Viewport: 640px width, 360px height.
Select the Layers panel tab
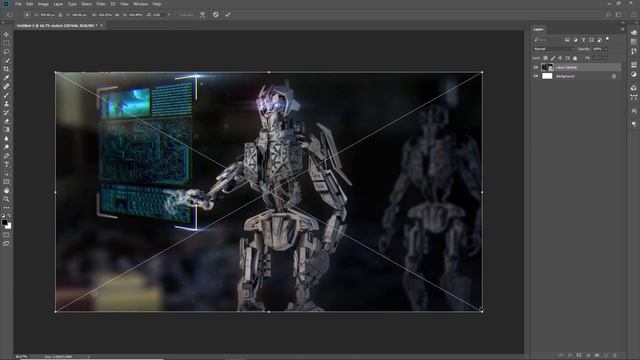click(x=538, y=29)
